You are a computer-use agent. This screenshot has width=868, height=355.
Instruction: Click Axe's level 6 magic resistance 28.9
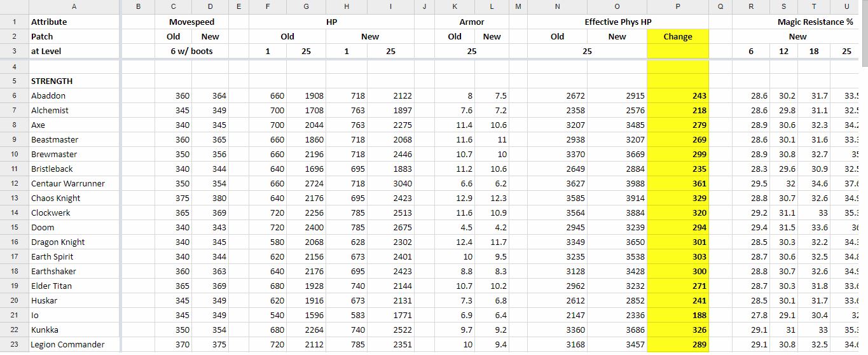click(x=751, y=125)
